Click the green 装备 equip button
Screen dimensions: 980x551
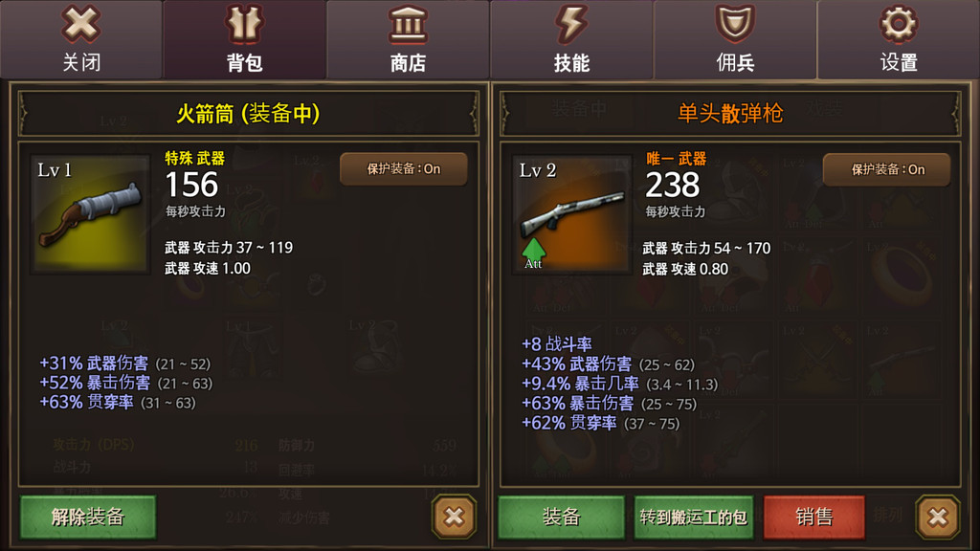pos(561,517)
